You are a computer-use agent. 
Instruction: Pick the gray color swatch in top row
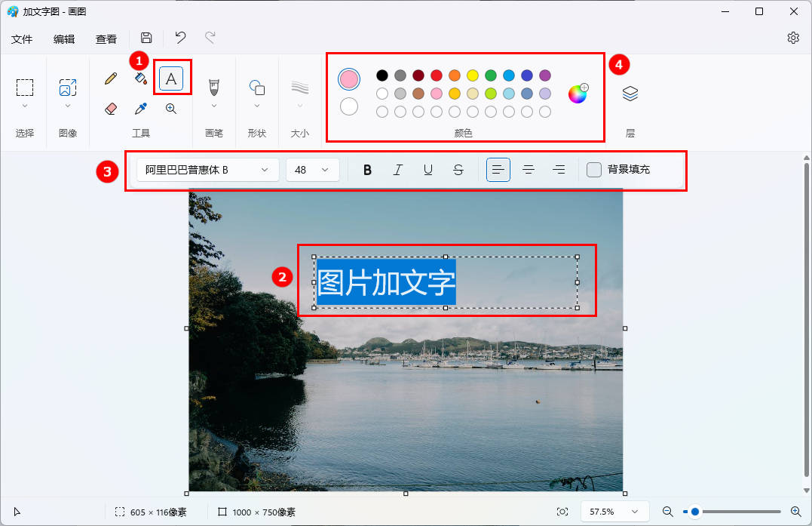[400, 75]
